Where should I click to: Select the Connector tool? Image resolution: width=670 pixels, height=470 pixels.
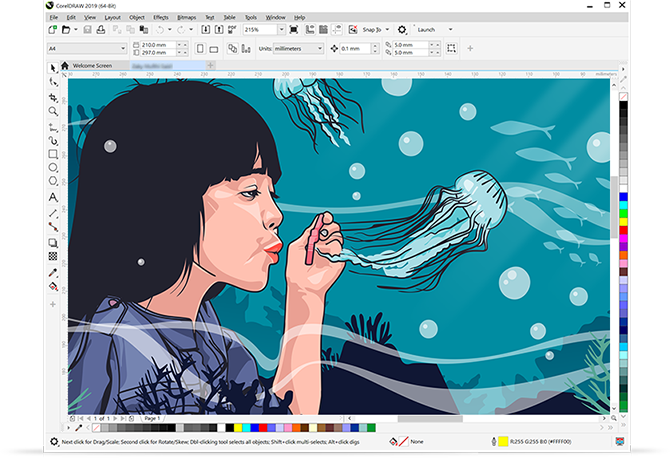(53, 226)
